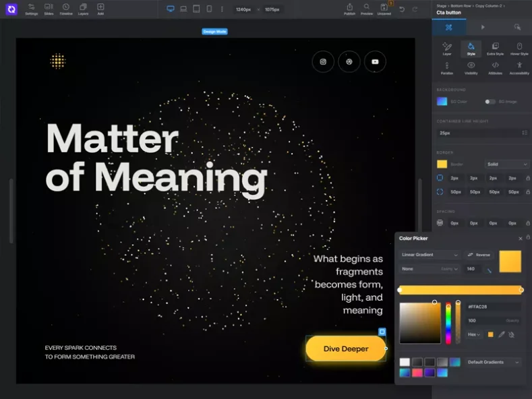Expand the Default Gradients dropdown

tap(494, 362)
